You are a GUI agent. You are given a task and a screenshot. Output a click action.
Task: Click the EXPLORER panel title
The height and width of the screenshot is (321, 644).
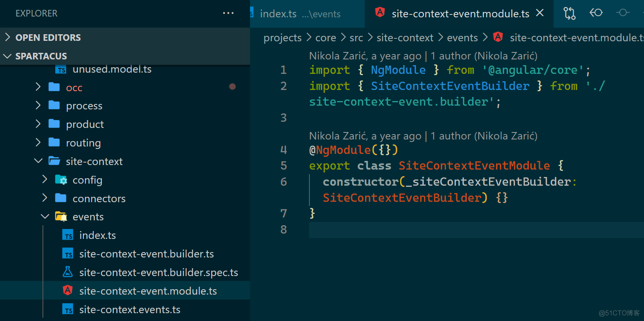click(x=36, y=14)
